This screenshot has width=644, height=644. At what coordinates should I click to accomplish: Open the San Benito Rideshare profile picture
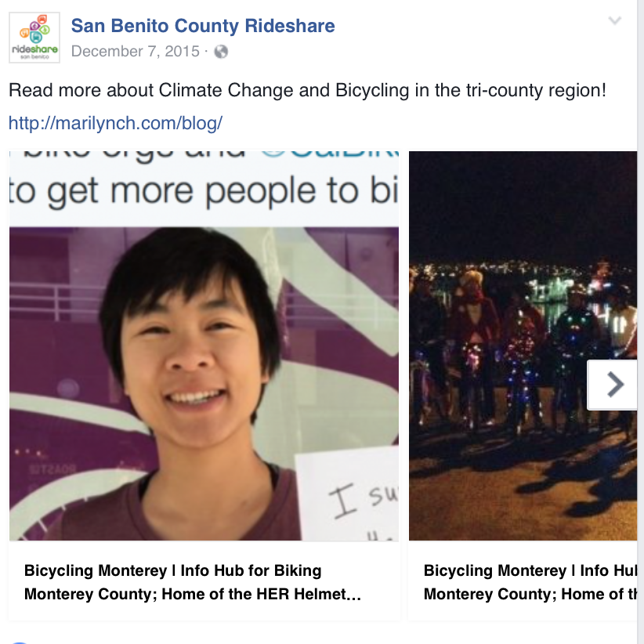[34, 38]
